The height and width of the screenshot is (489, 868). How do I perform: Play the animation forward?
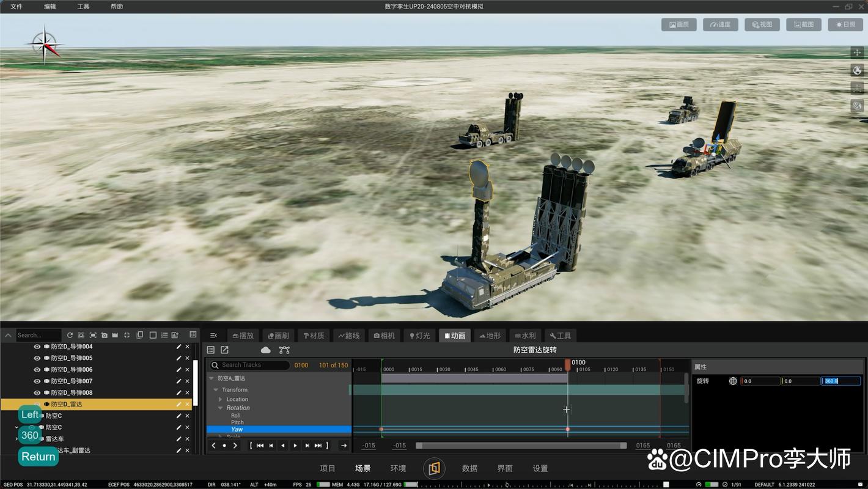click(295, 446)
